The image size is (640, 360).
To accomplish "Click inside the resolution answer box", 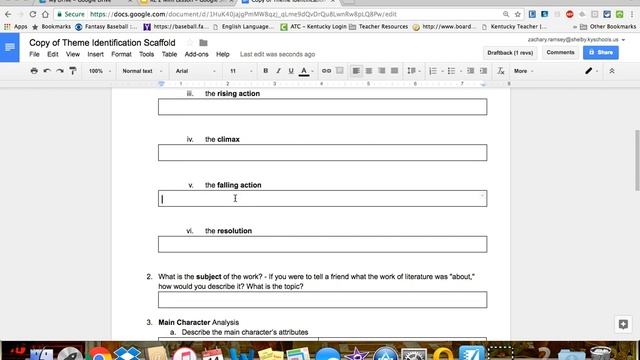I will [x=322, y=244].
